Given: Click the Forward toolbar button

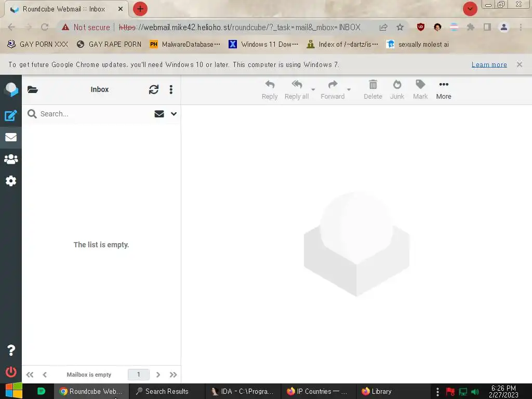Looking at the screenshot, I should (x=332, y=90).
